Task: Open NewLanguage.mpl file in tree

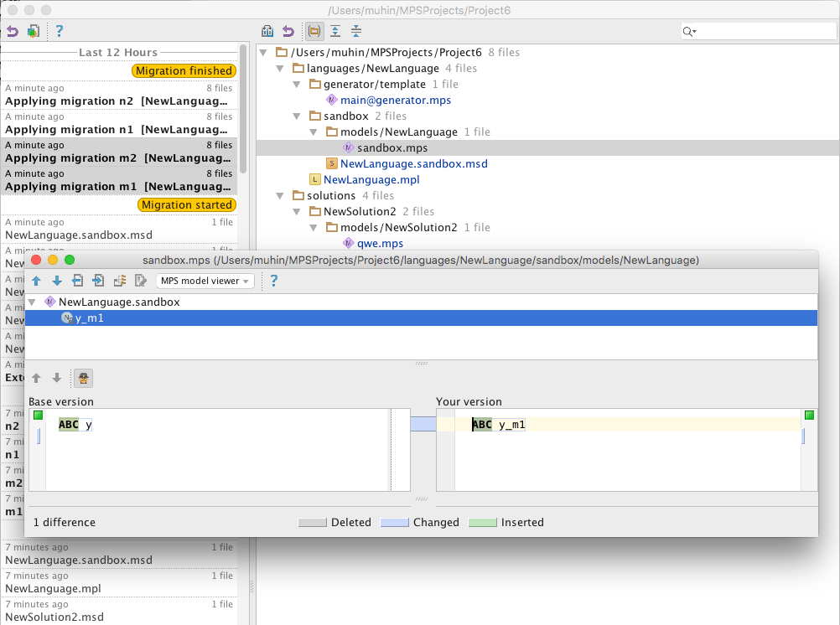Action: click(371, 179)
